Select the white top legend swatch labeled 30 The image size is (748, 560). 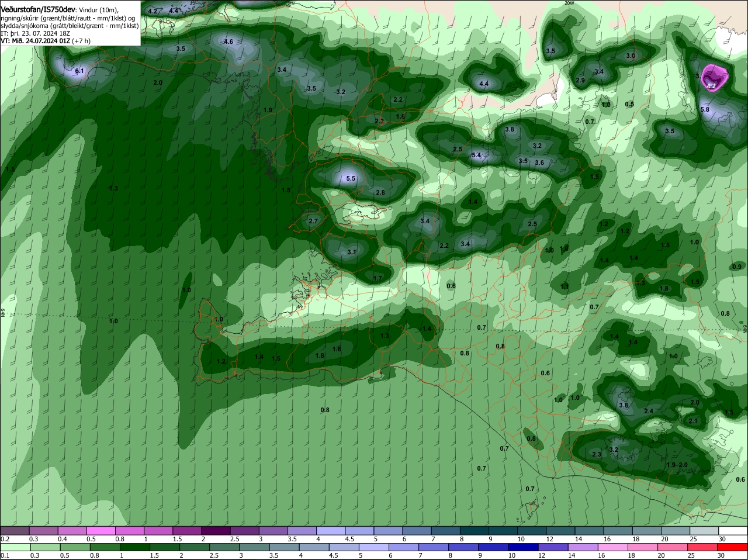733,531
